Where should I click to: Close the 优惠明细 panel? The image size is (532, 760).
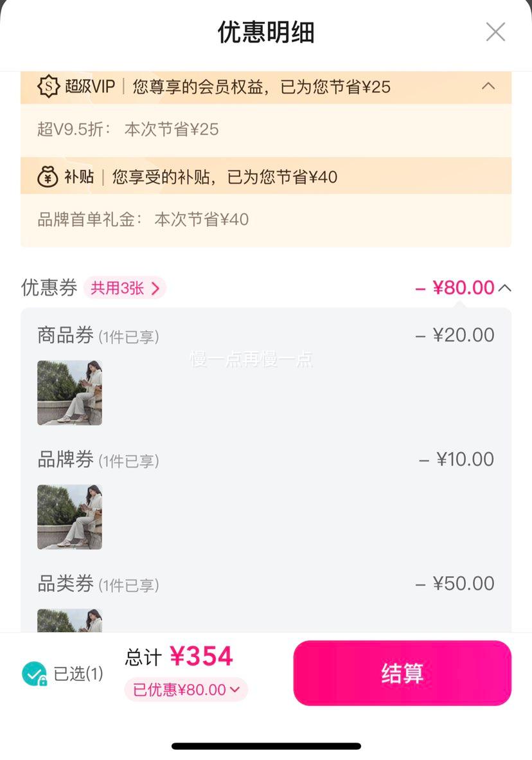tap(495, 32)
